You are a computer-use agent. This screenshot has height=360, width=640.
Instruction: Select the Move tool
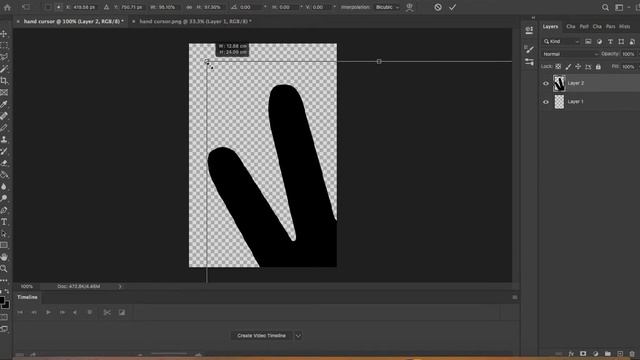coord(4,33)
